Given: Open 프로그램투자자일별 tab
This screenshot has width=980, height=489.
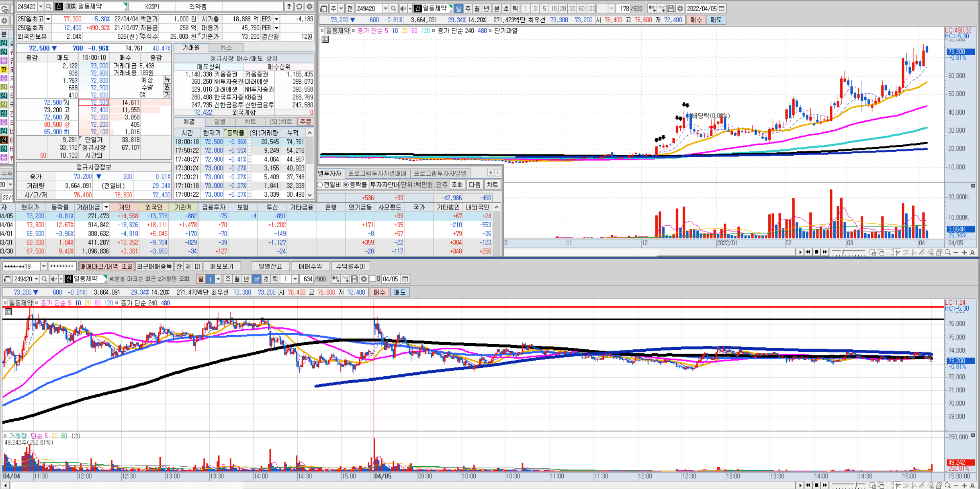Looking at the screenshot, I should coord(440,173).
